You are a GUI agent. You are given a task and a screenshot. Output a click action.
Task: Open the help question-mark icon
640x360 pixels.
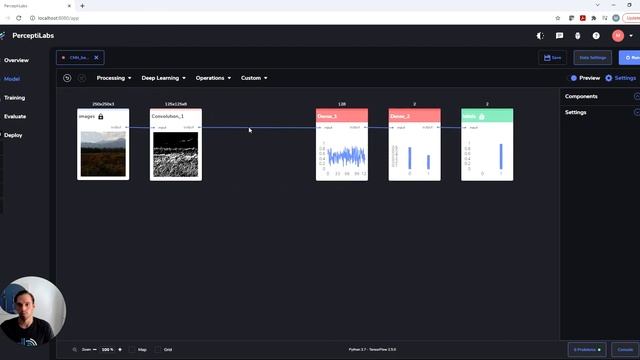point(596,36)
